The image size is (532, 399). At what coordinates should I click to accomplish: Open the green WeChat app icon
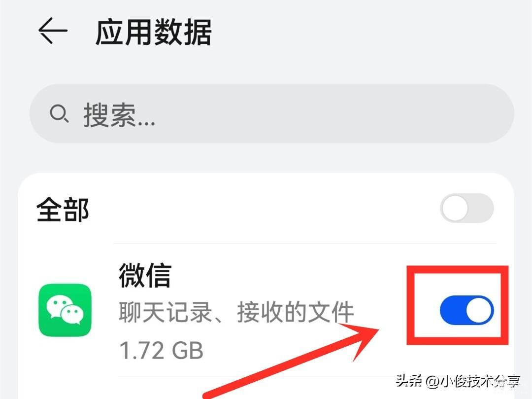[x=65, y=310]
